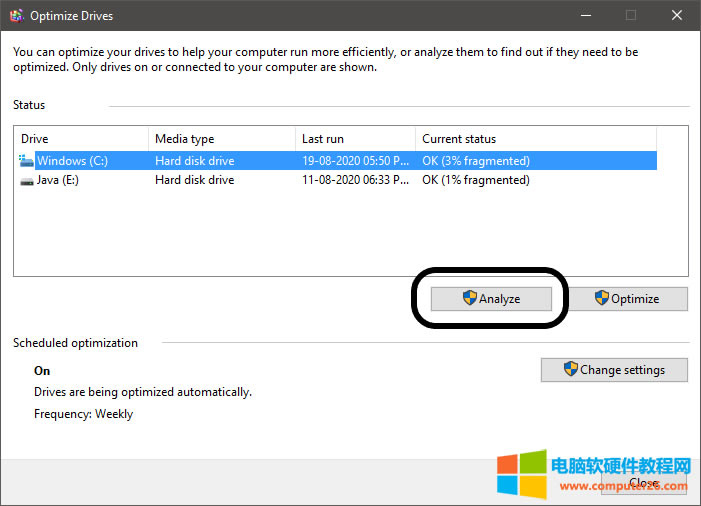The width and height of the screenshot is (701, 506).
Task: Click status 'OK (1% fragmented)'
Action: [476, 180]
